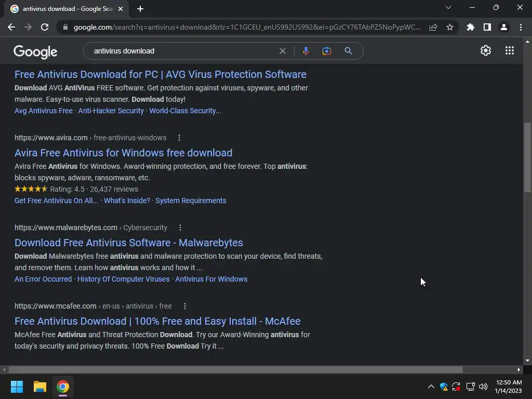Open Free Antivirus Download AVG result
532x399 pixels.
pyautogui.click(x=161, y=74)
